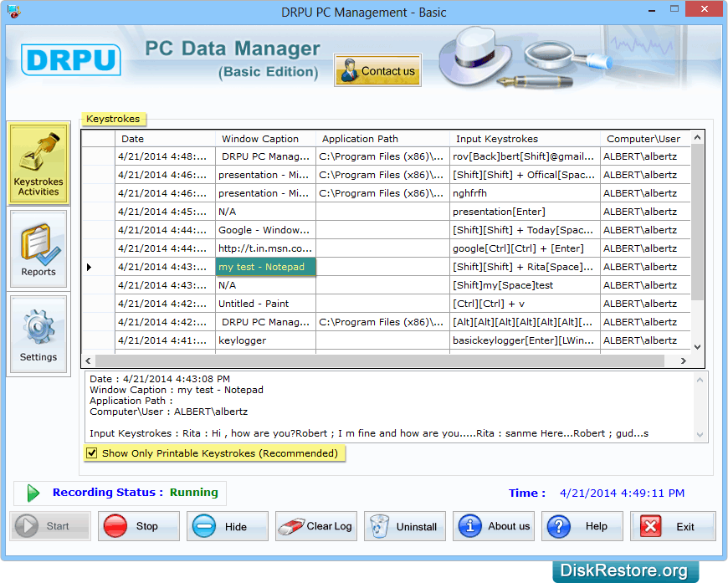728x583 pixels.
Task: Select the '4/21/2014 4:48:...' date cell
Action: click(x=166, y=156)
